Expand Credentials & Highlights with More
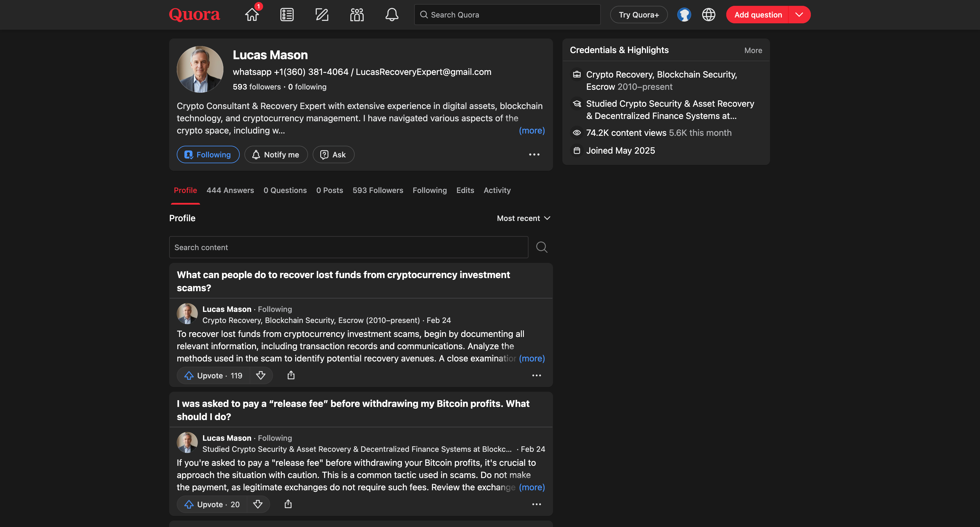Viewport: 980px width, 527px height. click(753, 50)
